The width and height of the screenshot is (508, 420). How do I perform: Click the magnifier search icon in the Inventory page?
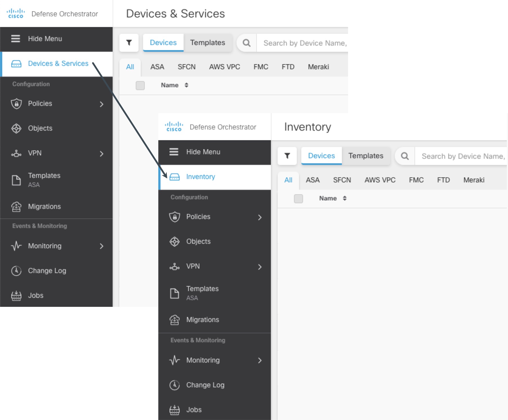[x=405, y=156]
